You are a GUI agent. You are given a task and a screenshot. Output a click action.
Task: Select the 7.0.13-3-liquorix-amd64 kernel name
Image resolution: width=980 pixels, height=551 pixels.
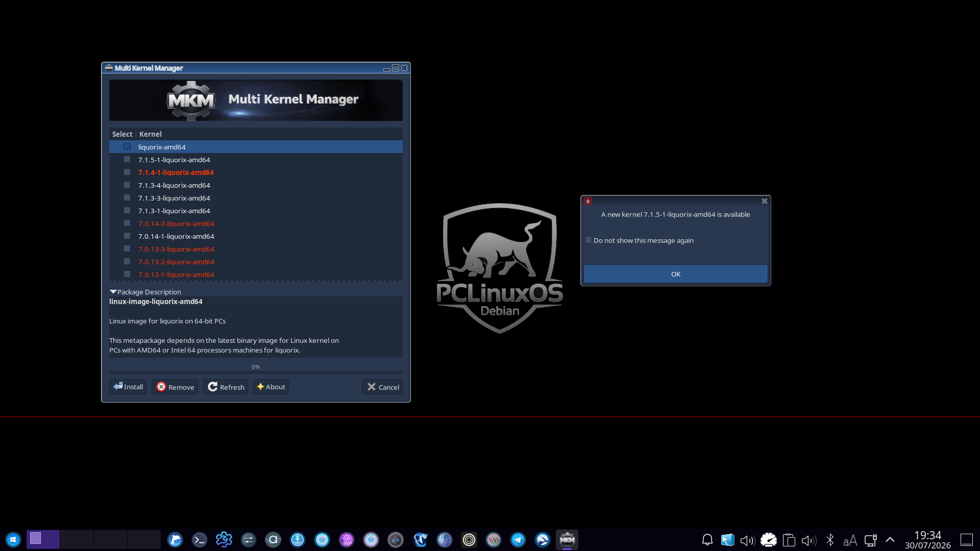tap(176, 249)
